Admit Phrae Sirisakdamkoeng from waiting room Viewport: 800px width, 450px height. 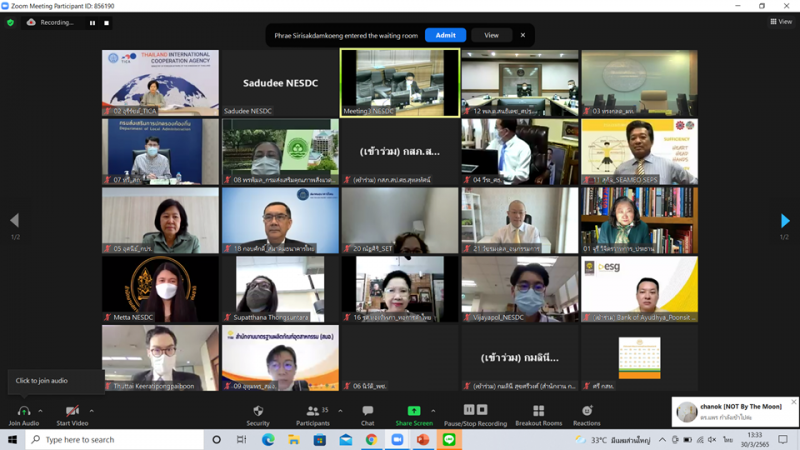click(x=445, y=35)
